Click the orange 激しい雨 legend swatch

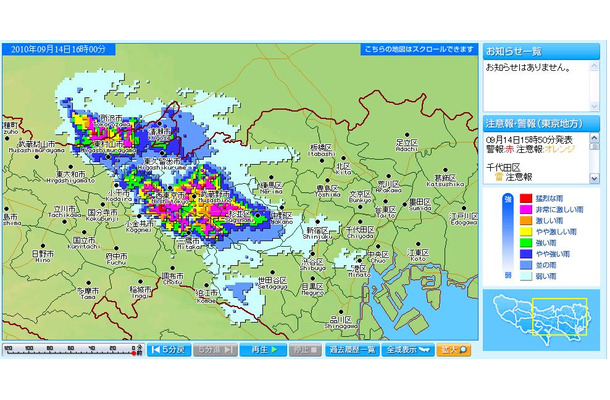point(526,221)
